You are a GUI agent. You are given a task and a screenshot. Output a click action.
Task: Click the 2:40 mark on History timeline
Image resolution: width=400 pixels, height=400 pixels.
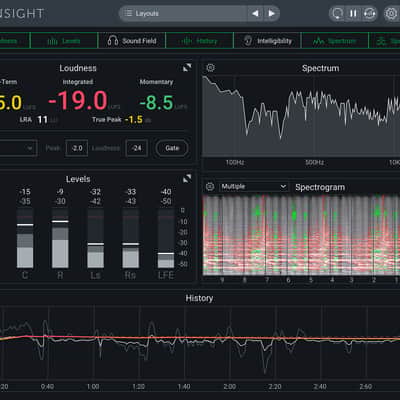(x=320, y=387)
